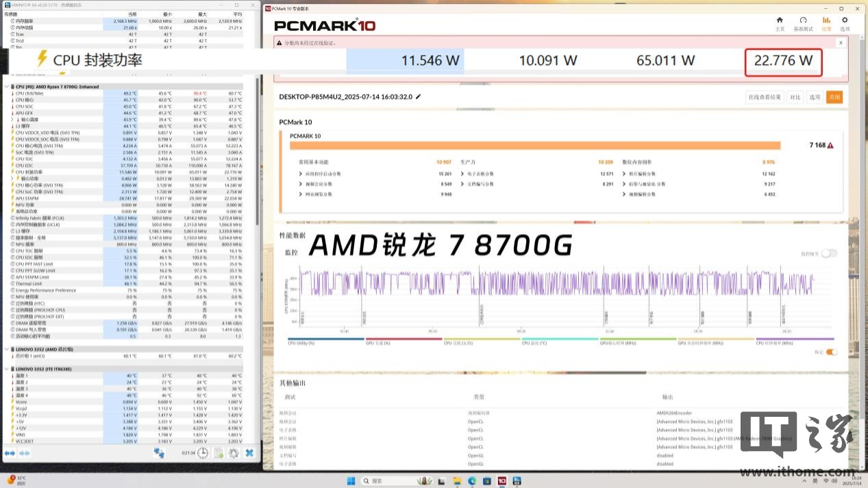The height and width of the screenshot is (488, 868).
Task: Click HWiNFO log file save icon
Action: [x=219, y=453]
